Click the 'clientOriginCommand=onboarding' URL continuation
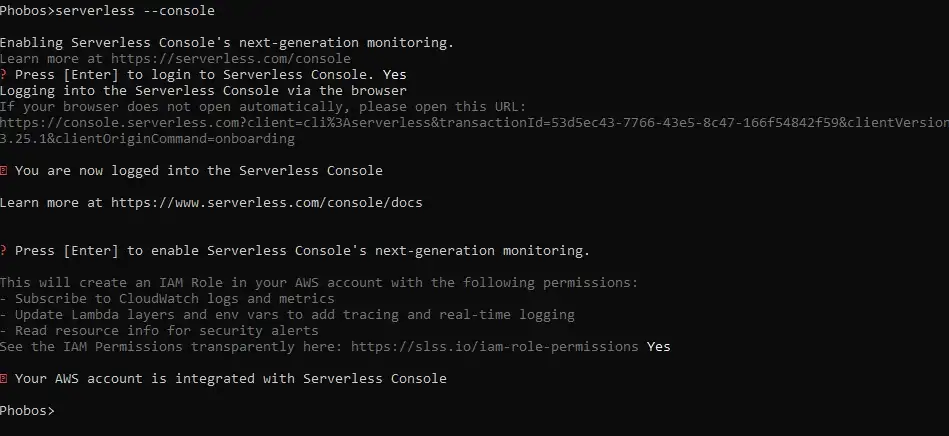Image resolution: width=949 pixels, height=436 pixels. pyautogui.click(x=147, y=139)
